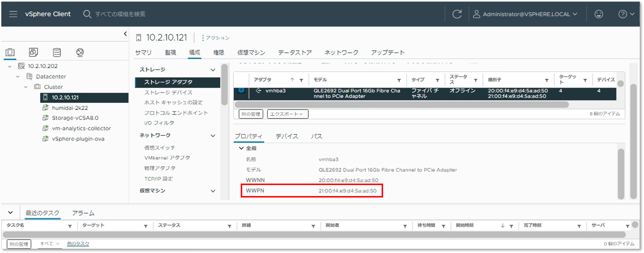The width and height of the screenshot is (644, 253).
Task: Switch to Storage inventory view
Action: pos(57,52)
